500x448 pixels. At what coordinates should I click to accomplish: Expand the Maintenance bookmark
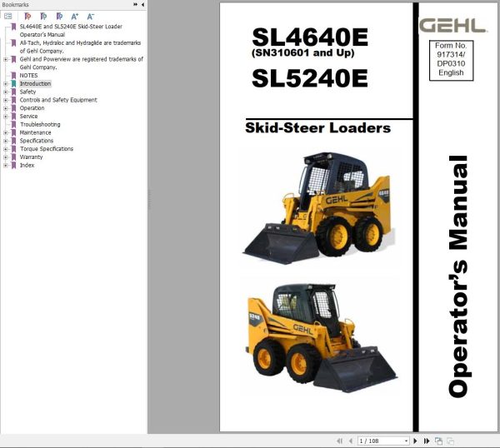tap(6, 133)
